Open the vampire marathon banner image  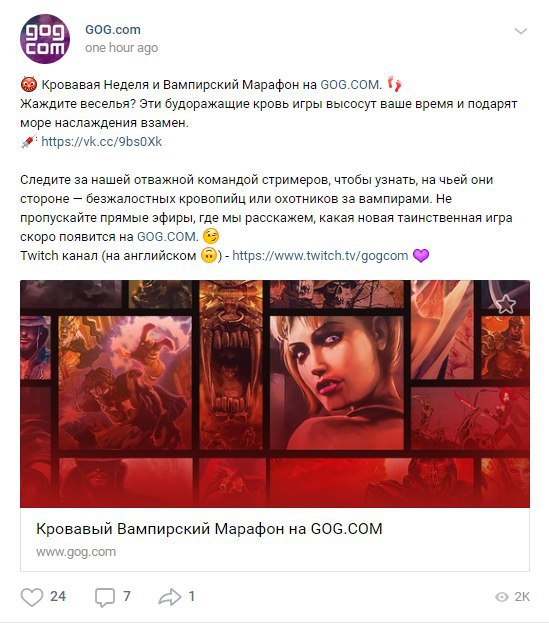[x=275, y=394]
